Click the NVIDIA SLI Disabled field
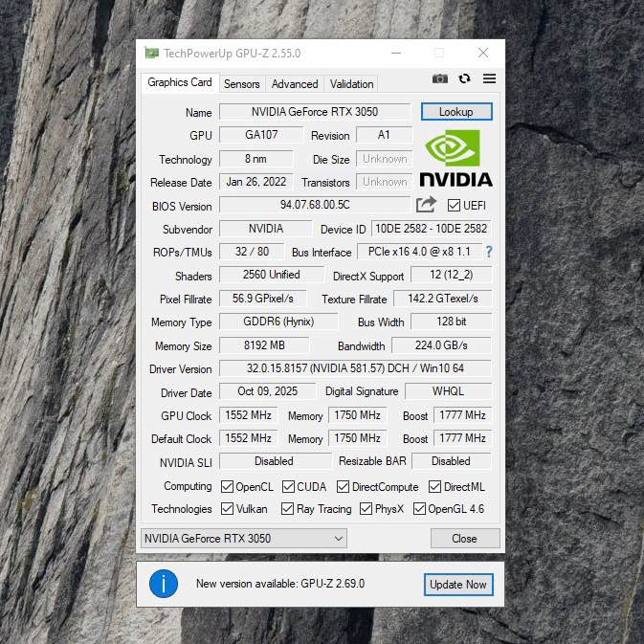 click(x=275, y=461)
